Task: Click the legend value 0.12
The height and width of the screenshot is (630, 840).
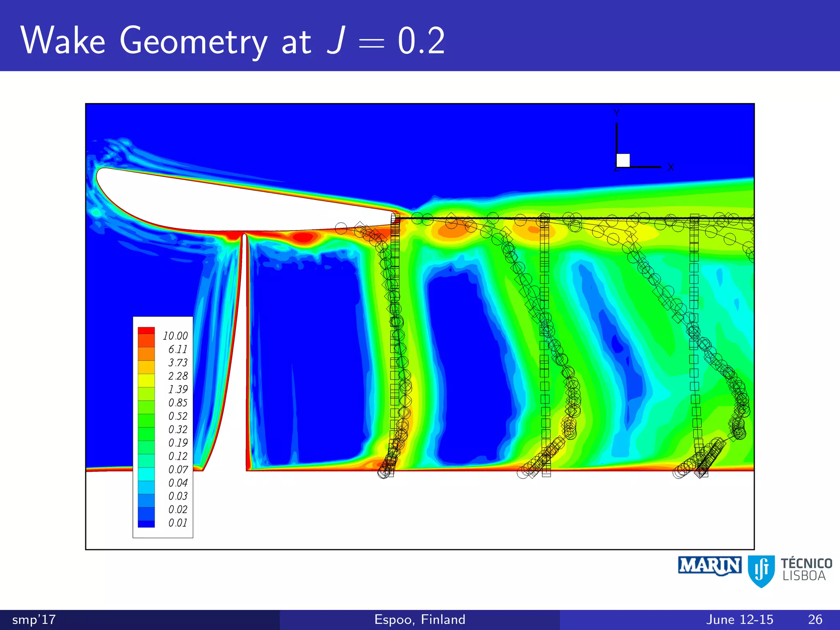Action: pyautogui.click(x=178, y=456)
